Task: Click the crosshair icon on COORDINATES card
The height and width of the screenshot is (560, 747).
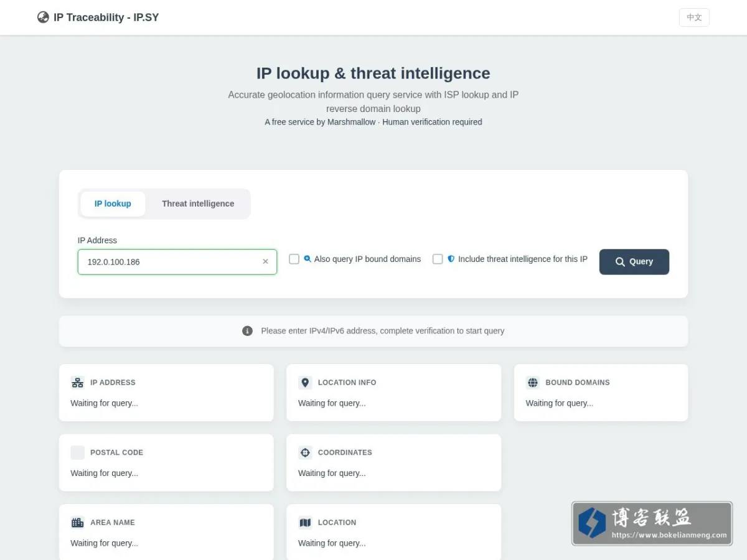Action: (x=305, y=452)
